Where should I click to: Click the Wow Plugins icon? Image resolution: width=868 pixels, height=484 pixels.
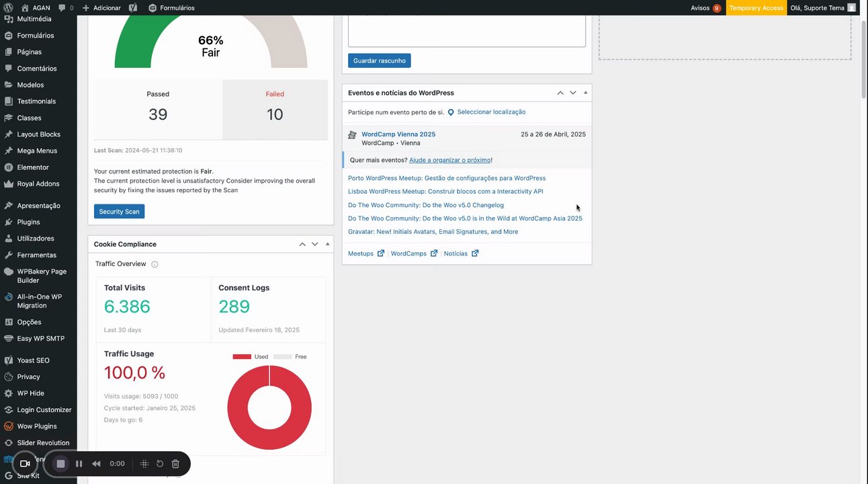point(8,426)
